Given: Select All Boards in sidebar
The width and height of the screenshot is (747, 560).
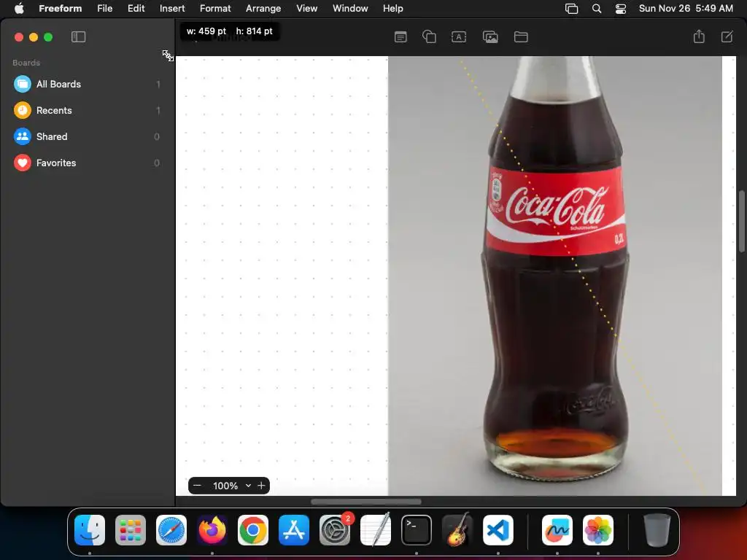Looking at the screenshot, I should coord(88,85).
